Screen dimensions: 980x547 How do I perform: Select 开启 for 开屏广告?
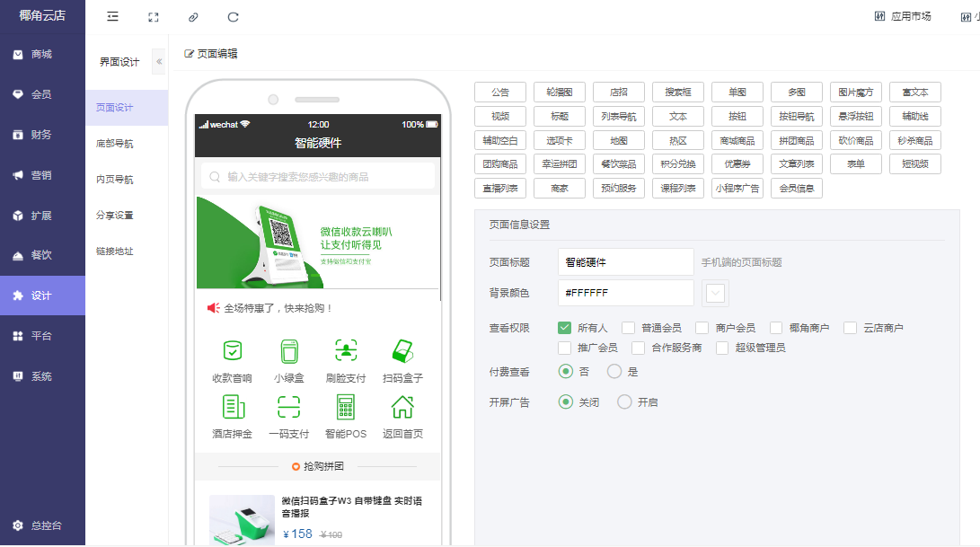624,402
